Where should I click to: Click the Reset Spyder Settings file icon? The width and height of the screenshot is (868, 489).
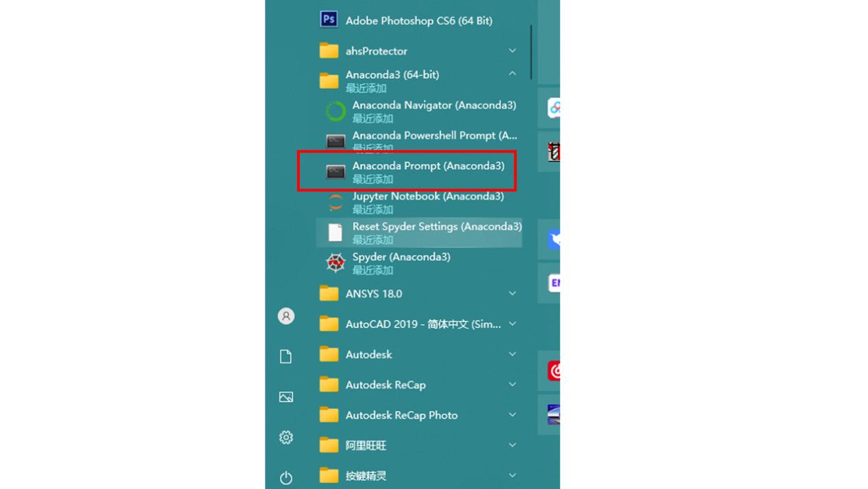pos(335,232)
